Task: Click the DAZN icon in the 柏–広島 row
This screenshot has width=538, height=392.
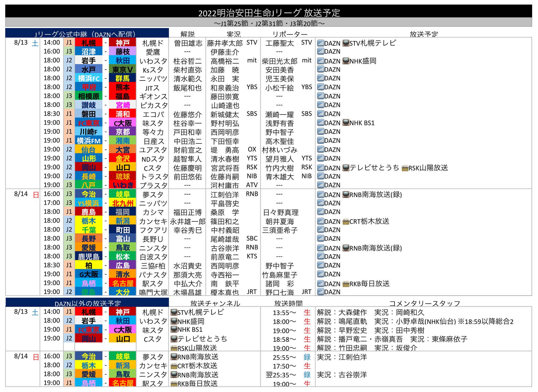Action: [320, 265]
